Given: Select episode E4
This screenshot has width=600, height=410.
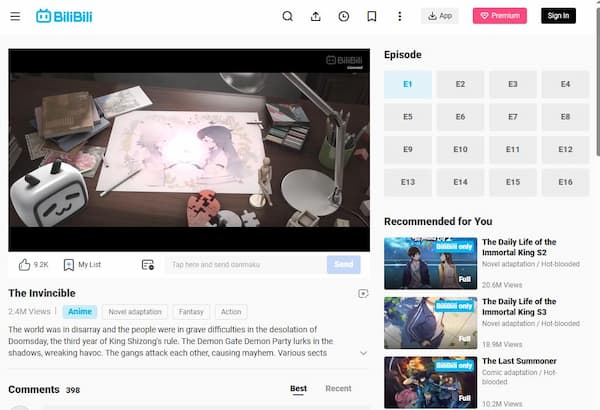Looking at the screenshot, I should 566,84.
